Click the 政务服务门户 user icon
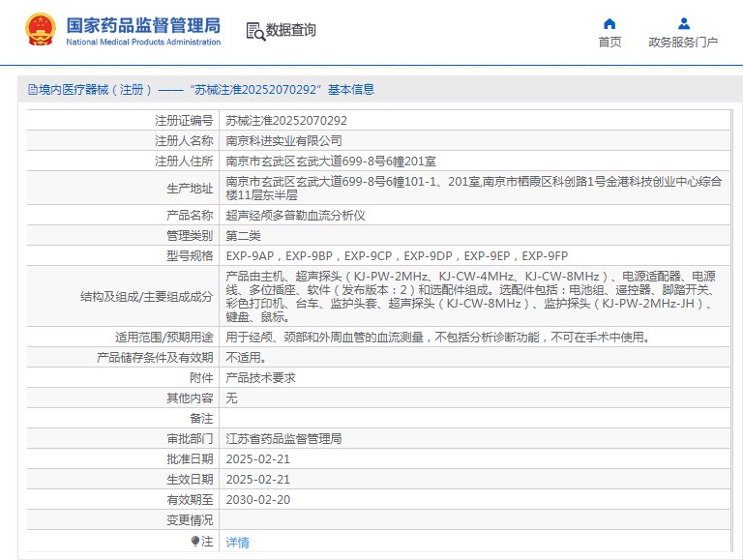Screen dimensions: 743x560 684,23
